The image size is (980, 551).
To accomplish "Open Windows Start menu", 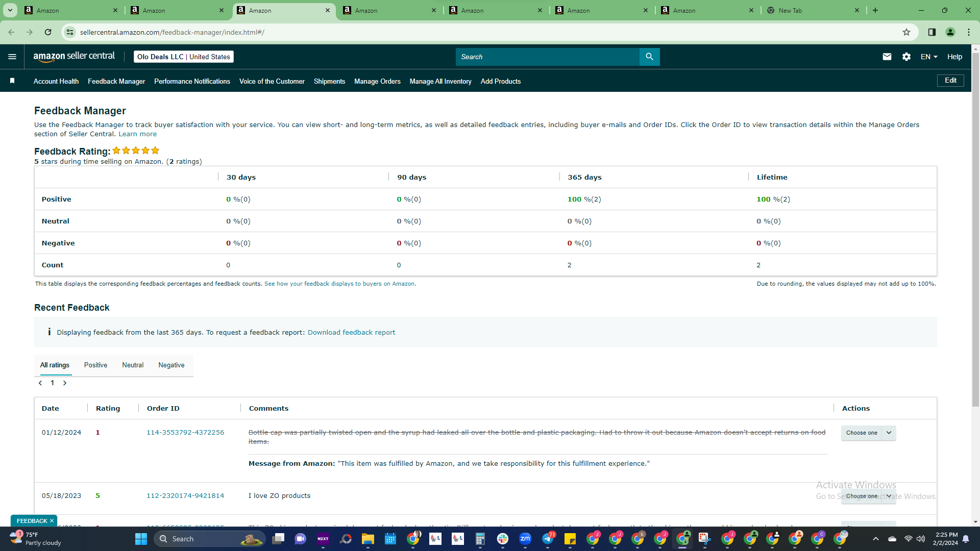I will pyautogui.click(x=141, y=539).
